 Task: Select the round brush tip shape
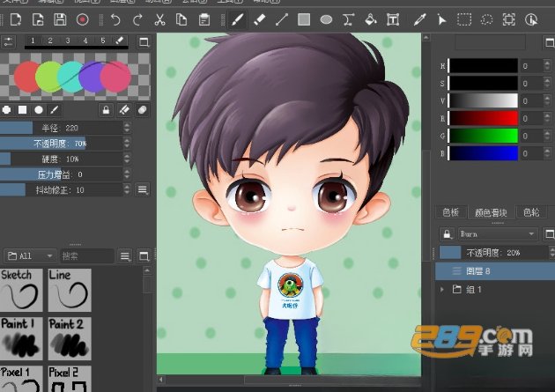pos(39,110)
